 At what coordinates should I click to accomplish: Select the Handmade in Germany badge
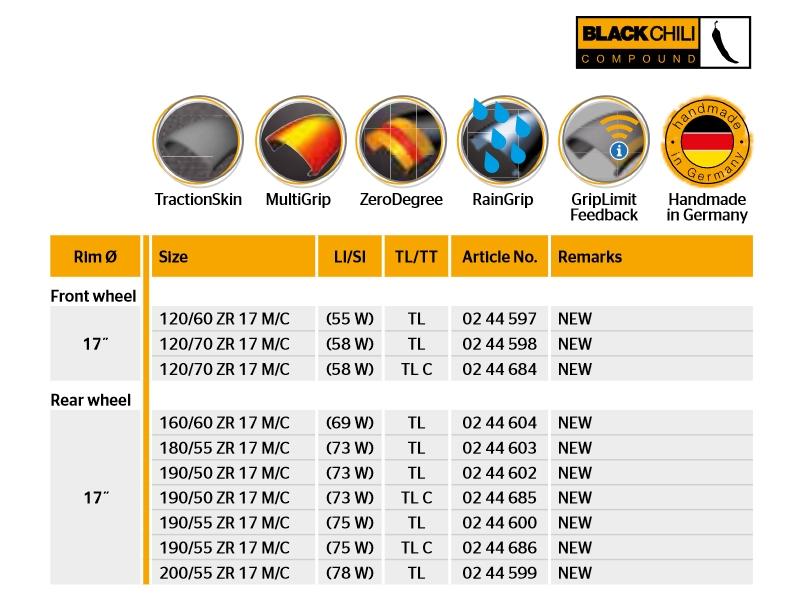click(x=707, y=140)
